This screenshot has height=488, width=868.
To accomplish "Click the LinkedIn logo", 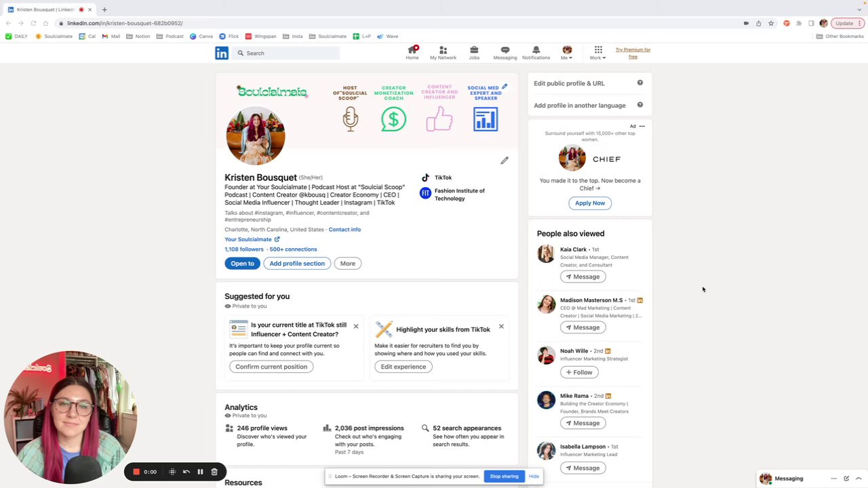I will [x=222, y=53].
